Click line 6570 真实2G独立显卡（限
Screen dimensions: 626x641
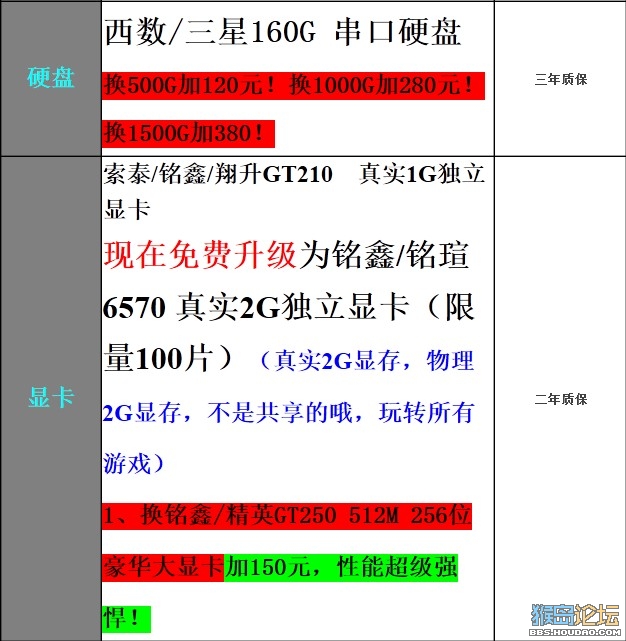coord(288,307)
